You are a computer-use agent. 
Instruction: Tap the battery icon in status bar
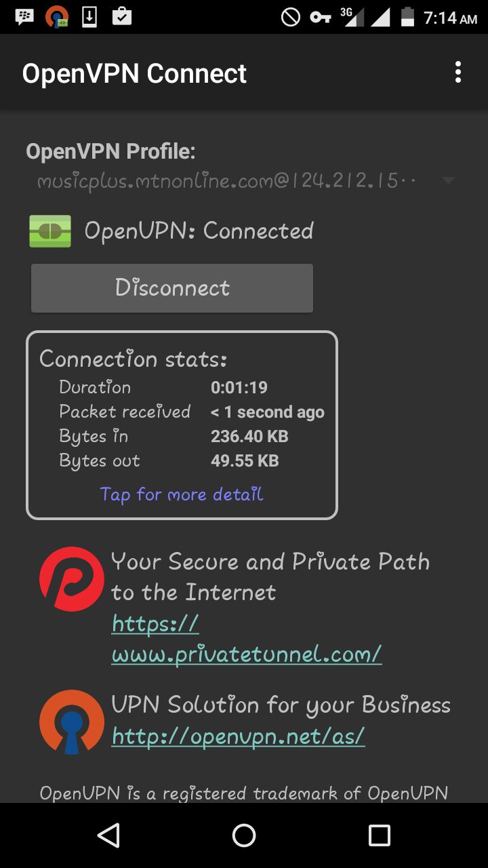[x=407, y=17]
